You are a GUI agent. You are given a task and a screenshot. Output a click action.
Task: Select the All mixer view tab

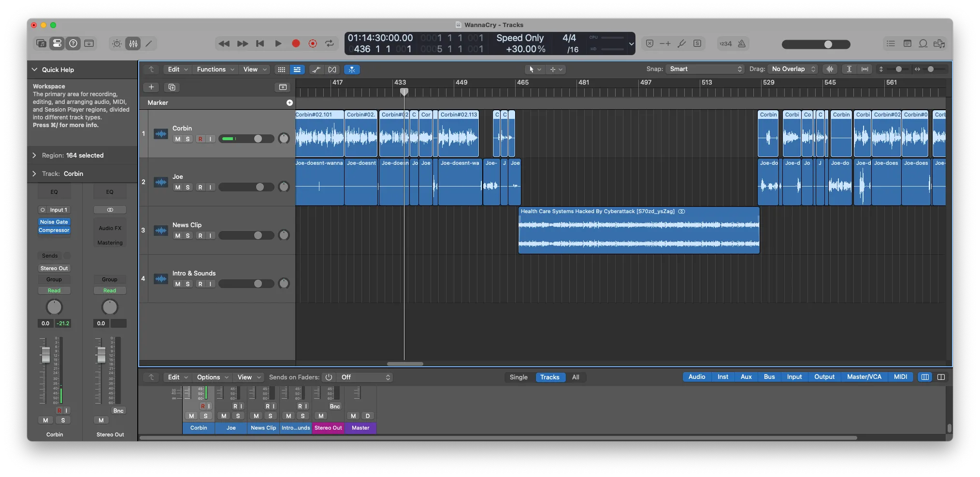coord(576,377)
